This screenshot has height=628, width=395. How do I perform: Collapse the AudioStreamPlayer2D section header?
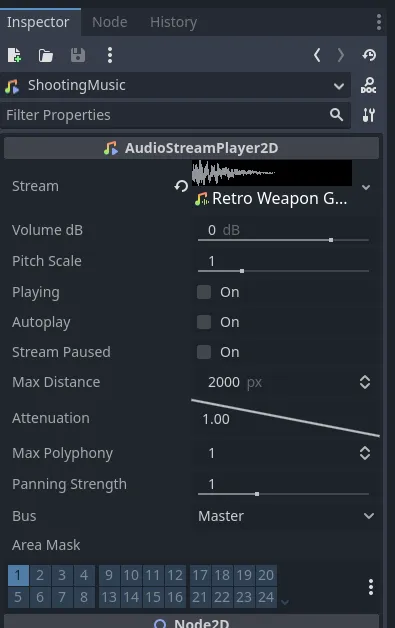191,148
